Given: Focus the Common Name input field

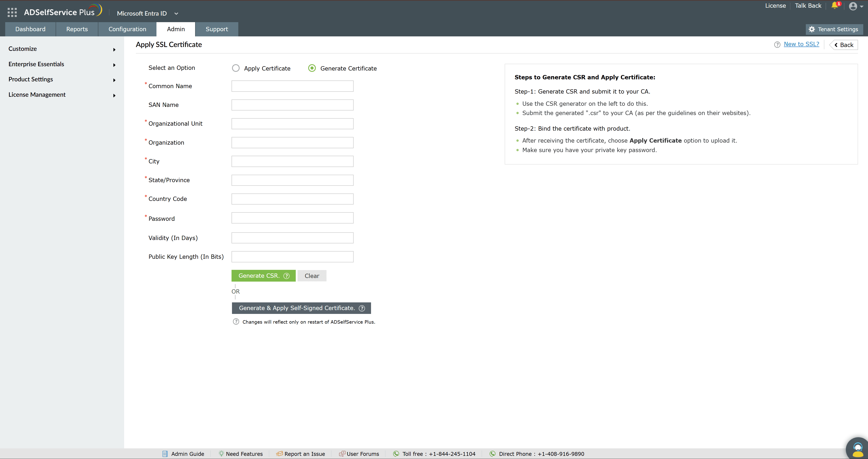Looking at the screenshot, I should click(293, 86).
